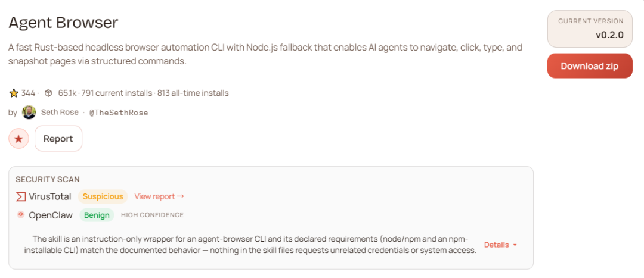Click the package downloads icon beside 65.1k
Image resolution: width=644 pixels, height=278 pixels.
point(48,93)
